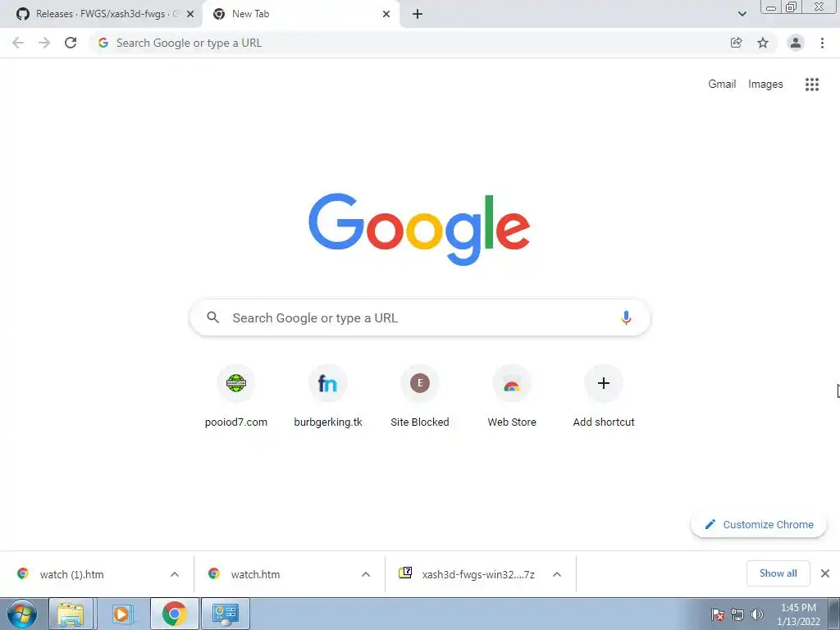Expand options for xash3d-fwgs-win32 download
The width and height of the screenshot is (840, 630).
pyautogui.click(x=557, y=574)
